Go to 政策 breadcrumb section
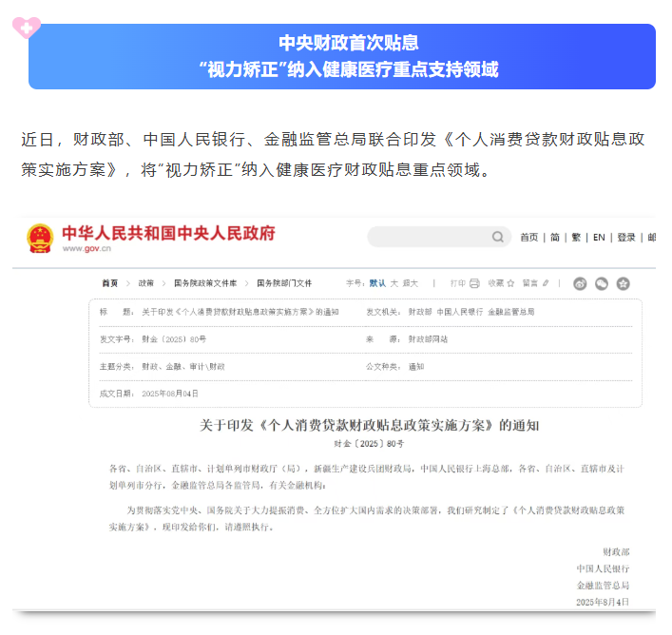 (145, 283)
